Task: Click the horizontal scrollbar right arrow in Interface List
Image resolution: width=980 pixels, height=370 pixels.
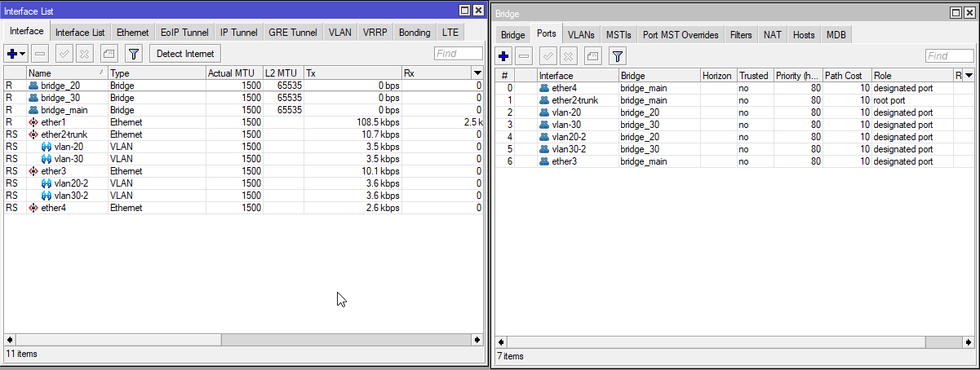Action: 477,339
